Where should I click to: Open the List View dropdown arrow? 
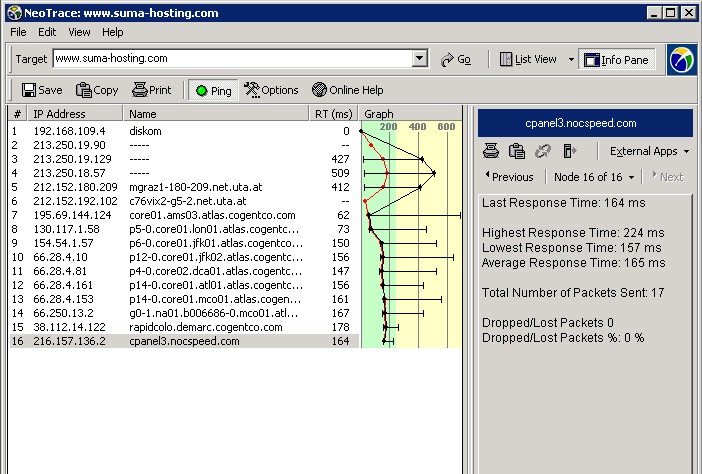[x=571, y=60]
